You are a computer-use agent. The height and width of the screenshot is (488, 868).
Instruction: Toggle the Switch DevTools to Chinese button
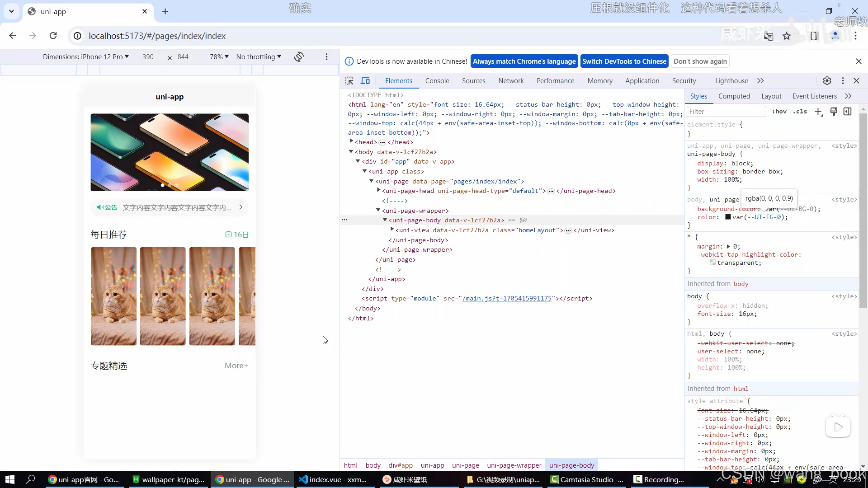pyautogui.click(x=625, y=61)
